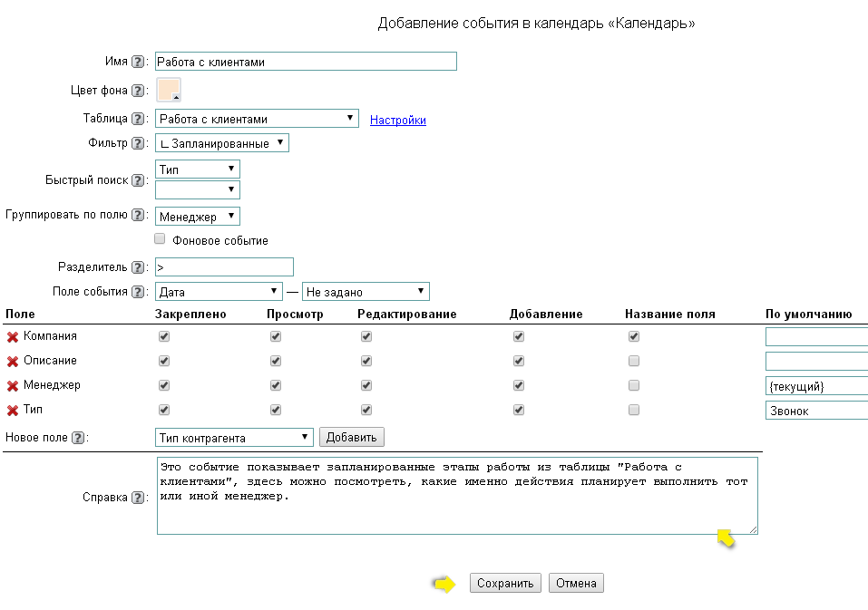The height and width of the screenshot is (610, 868).
Task: Click the help icon next to Имя
Action: 138,62
